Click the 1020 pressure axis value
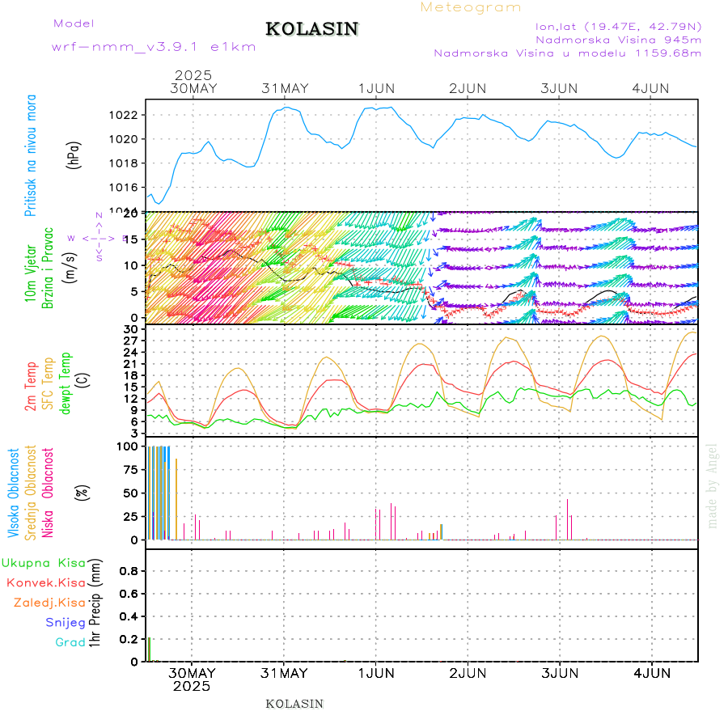Viewport: 728px width, 728px height. (x=124, y=139)
